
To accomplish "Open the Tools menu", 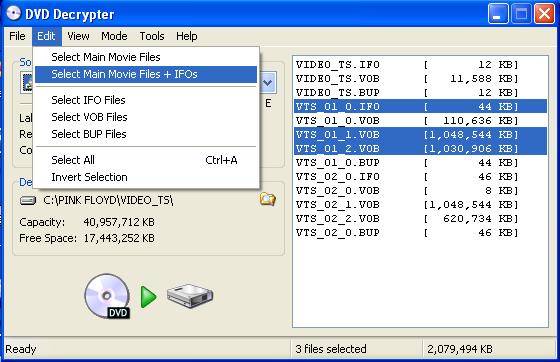I will coord(152,36).
